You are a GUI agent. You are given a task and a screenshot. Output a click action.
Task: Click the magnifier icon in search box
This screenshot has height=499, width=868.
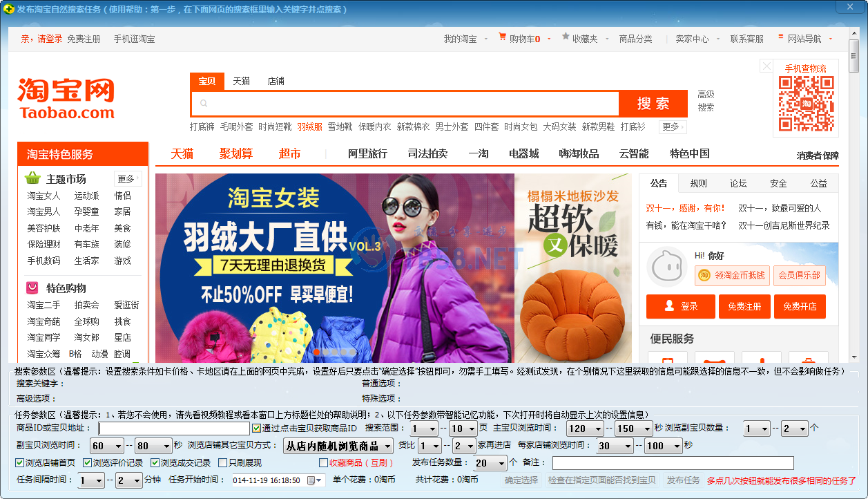pos(204,104)
